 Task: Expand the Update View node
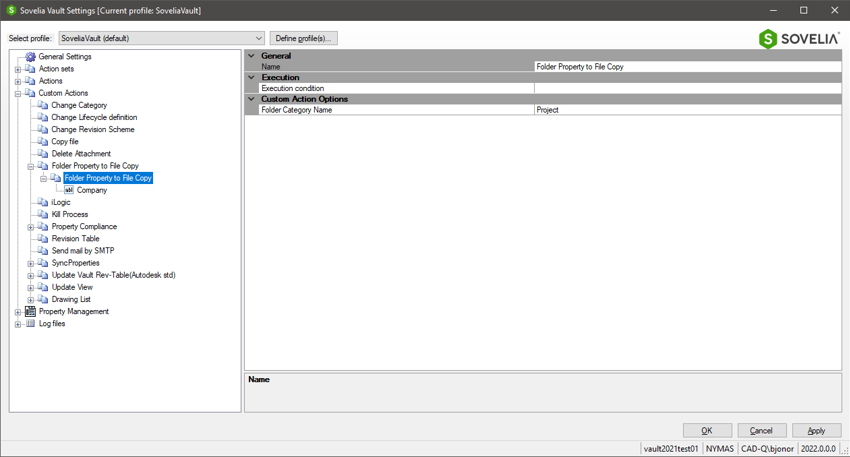tap(31, 288)
